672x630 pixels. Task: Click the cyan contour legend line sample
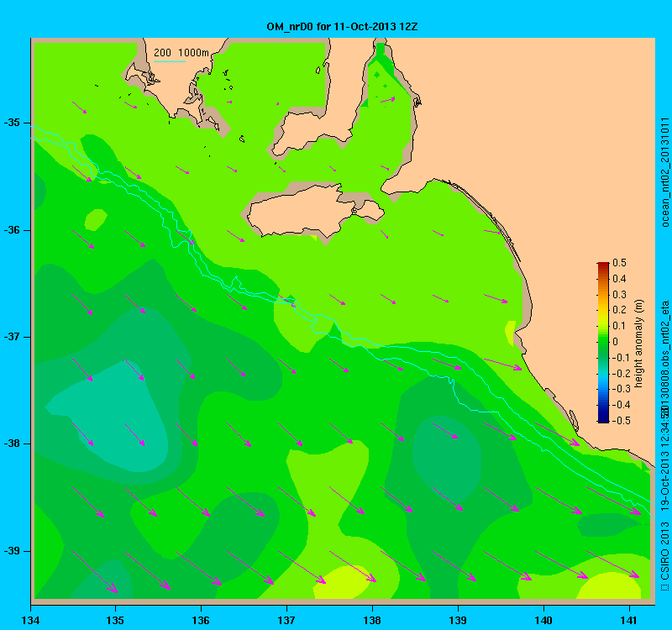[x=170, y=61]
